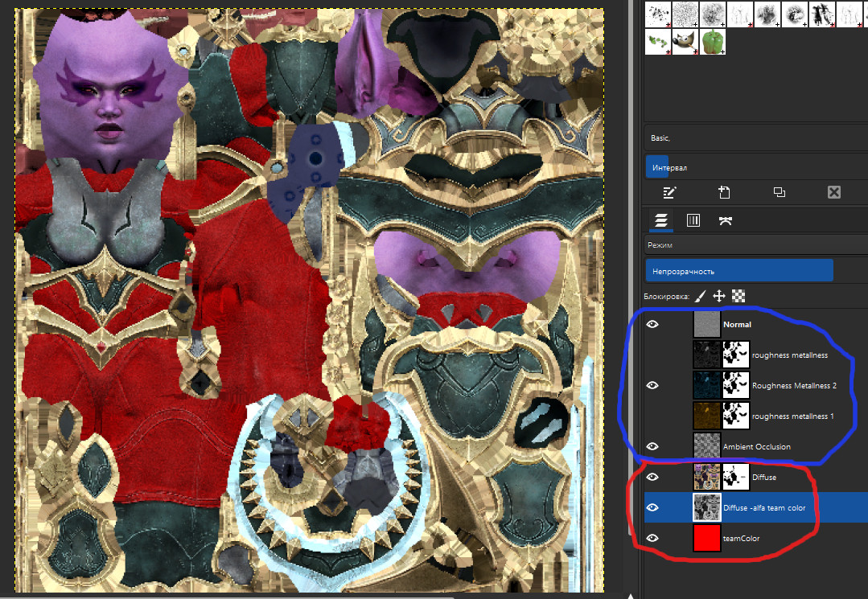Select the Diffuse layer name
Screen dimensions: 868x599
(764, 477)
